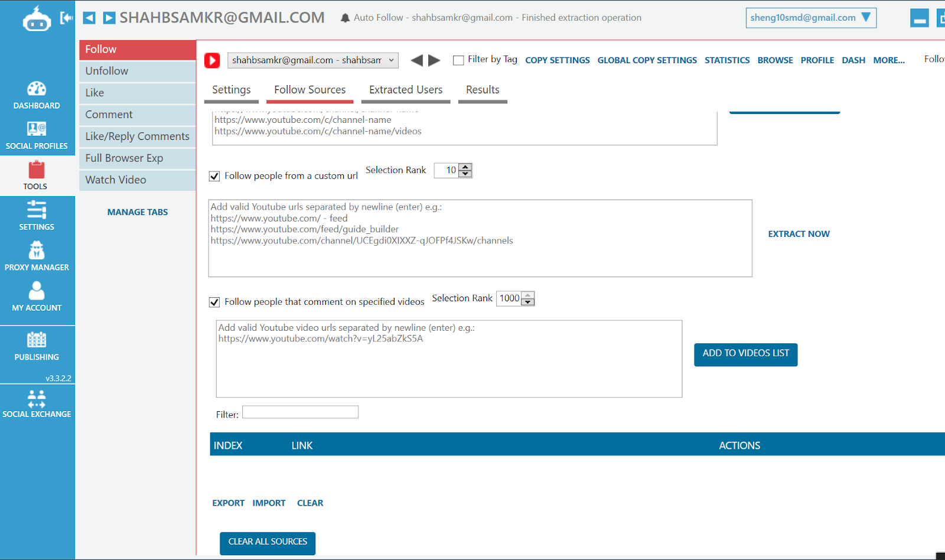Open the sheng10smd@gmail.com account dropdown
Screen dimensions: 945x560
point(811,18)
